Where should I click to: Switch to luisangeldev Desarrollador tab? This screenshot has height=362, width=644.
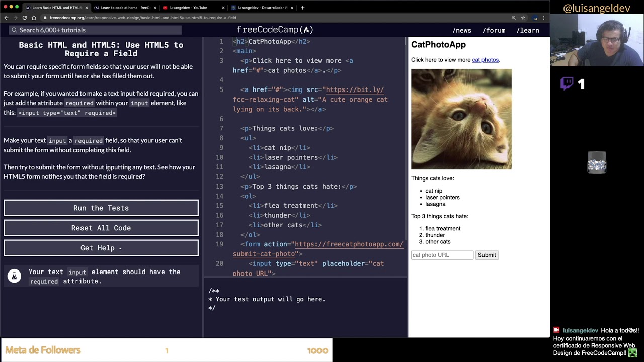pyautogui.click(x=262, y=8)
